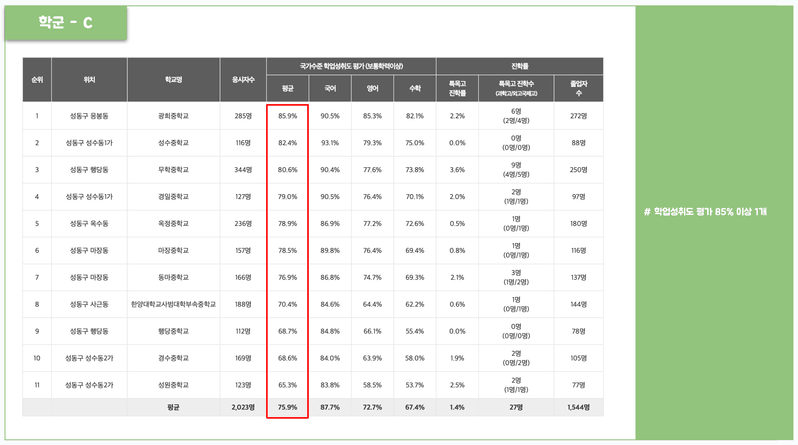Click the 344명 test-taker count cell
Screen dimensions: 798x445
243,169
